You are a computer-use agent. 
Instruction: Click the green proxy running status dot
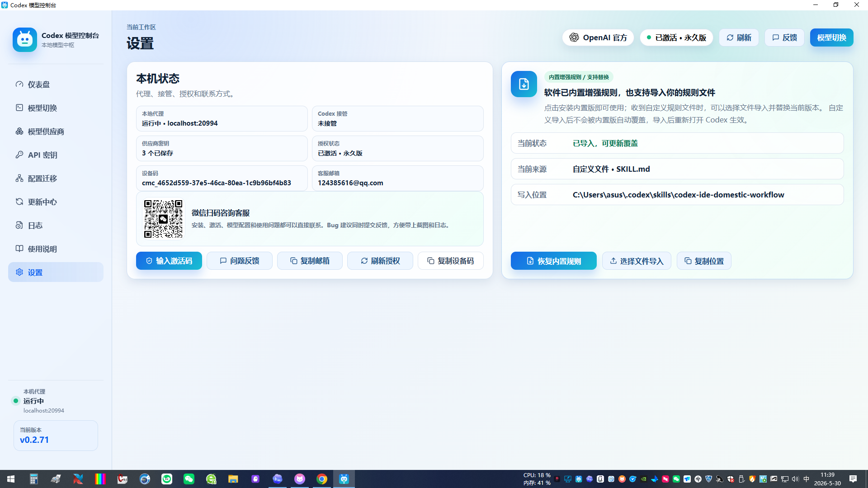(16, 401)
